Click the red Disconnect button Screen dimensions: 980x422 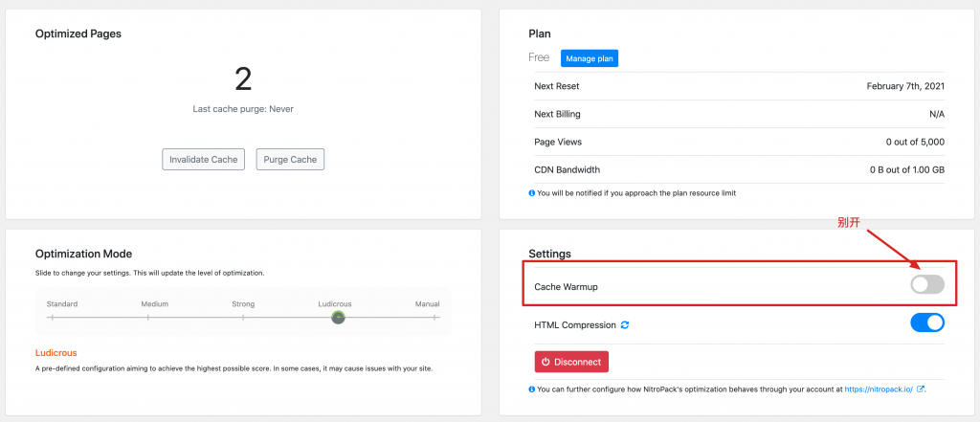[x=571, y=362]
